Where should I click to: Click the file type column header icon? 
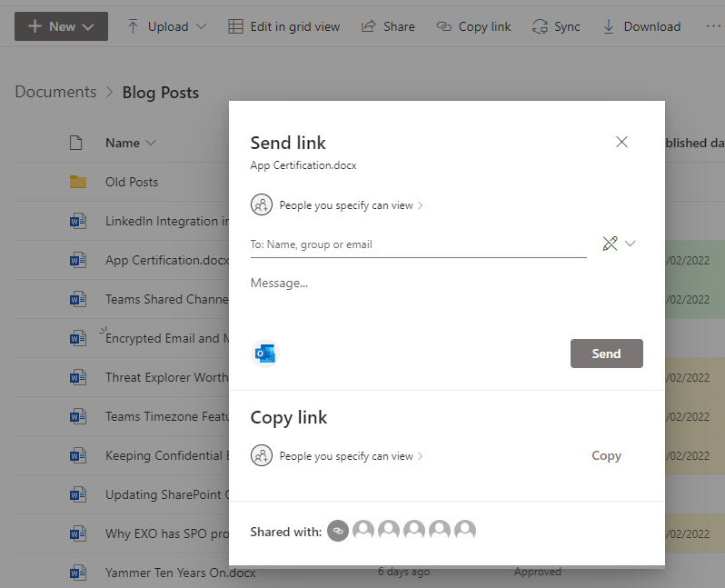pyautogui.click(x=77, y=143)
